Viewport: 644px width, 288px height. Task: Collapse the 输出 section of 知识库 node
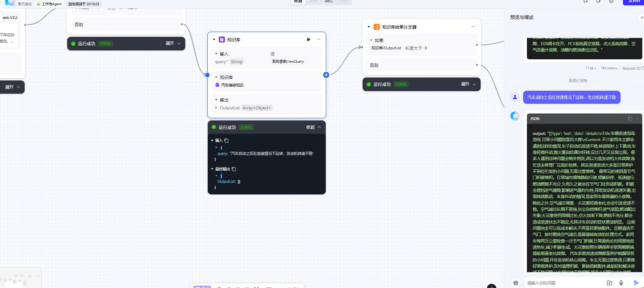point(216,100)
